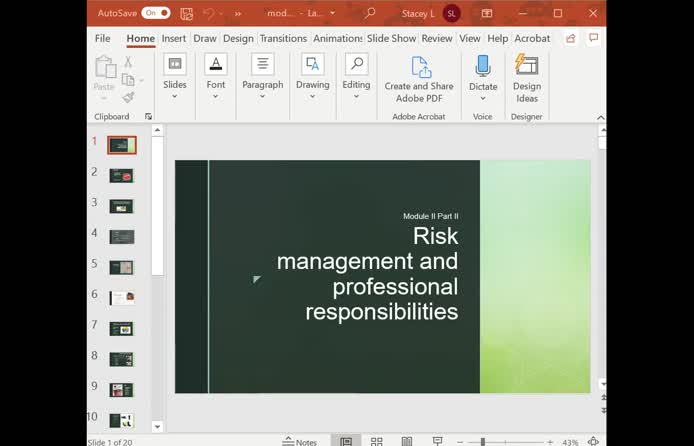Toggle the Notes pane

click(299, 441)
